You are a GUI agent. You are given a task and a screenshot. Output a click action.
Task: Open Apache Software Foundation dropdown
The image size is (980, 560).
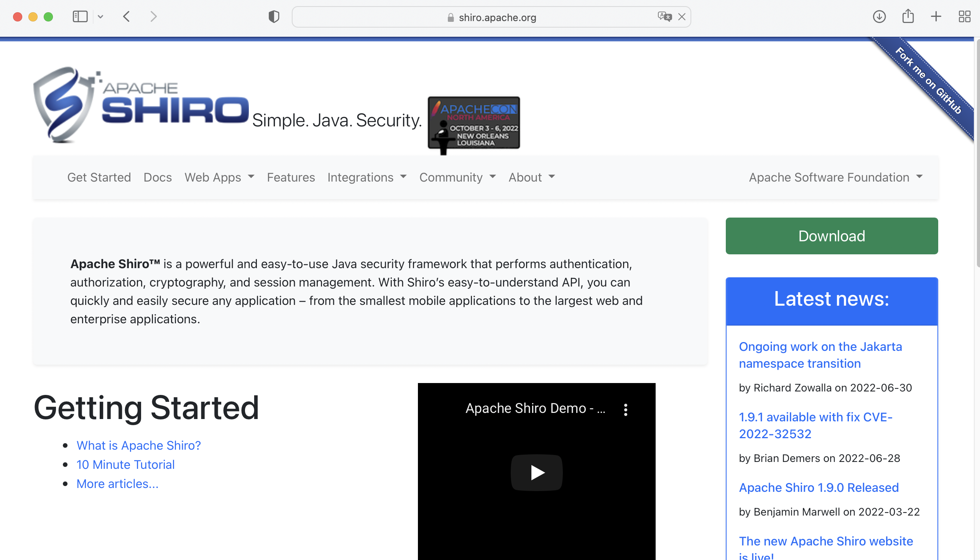(x=836, y=177)
